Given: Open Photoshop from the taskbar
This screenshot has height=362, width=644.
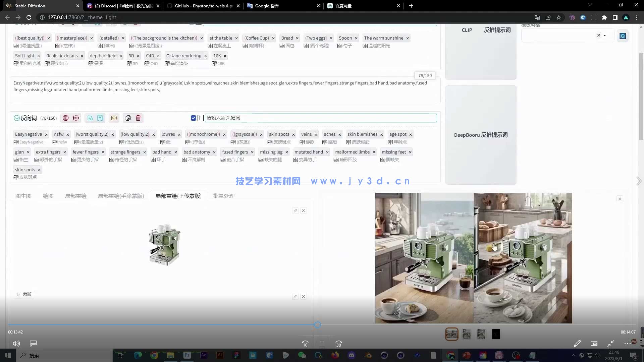Looking at the screenshot, I should [x=187, y=355].
